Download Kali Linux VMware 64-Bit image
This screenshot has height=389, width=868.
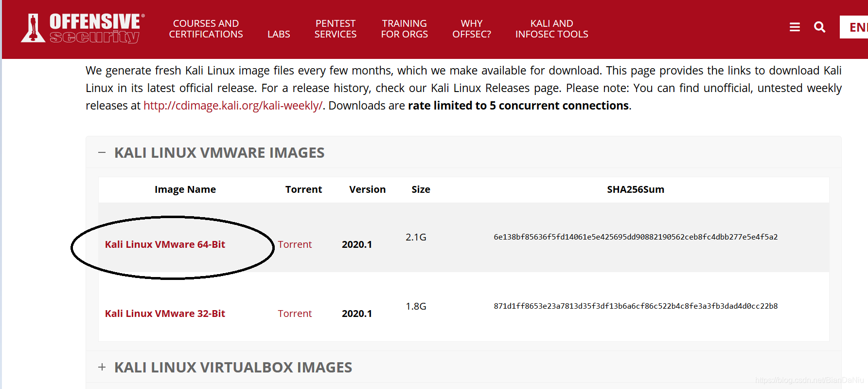165,244
